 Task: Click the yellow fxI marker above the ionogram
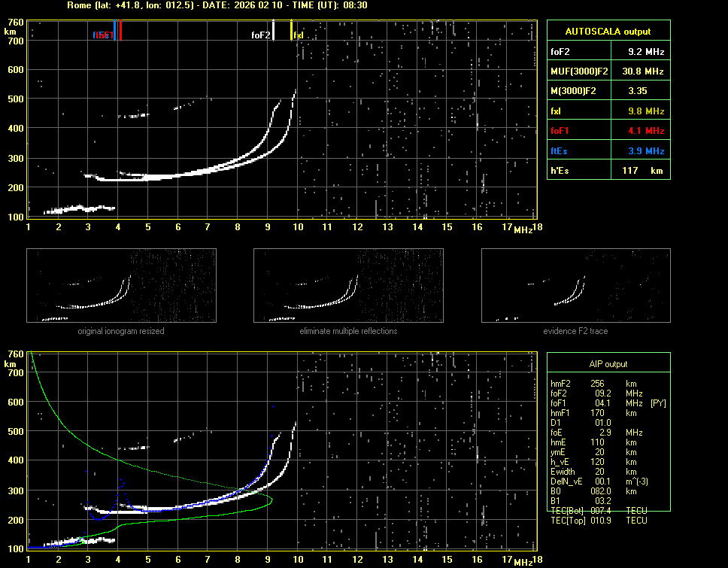[292, 32]
